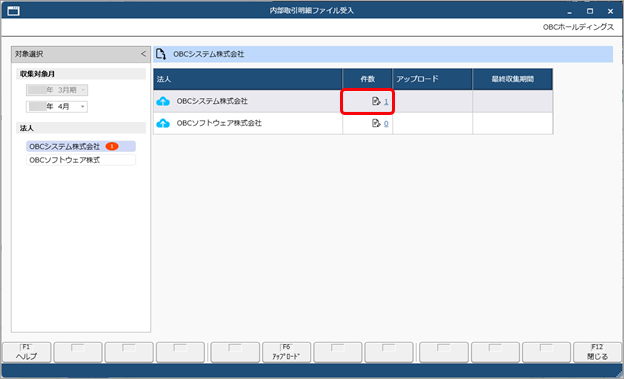The image size is (624, 379).
Task: Click document icon in OBCシステム header bar
Action: [x=161, y=54]
